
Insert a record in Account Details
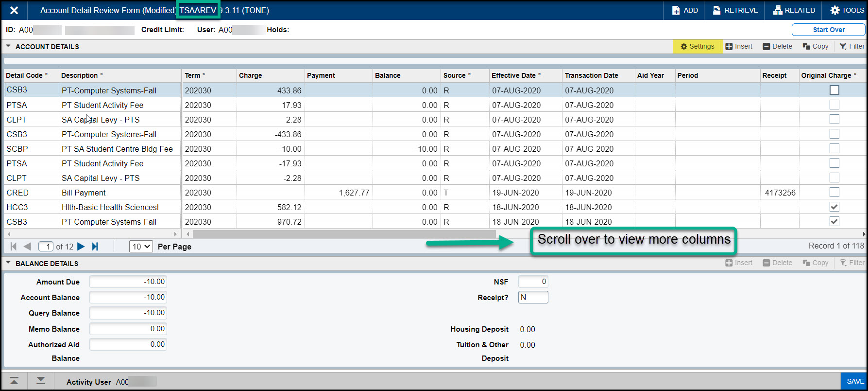(x=739, y=46)
